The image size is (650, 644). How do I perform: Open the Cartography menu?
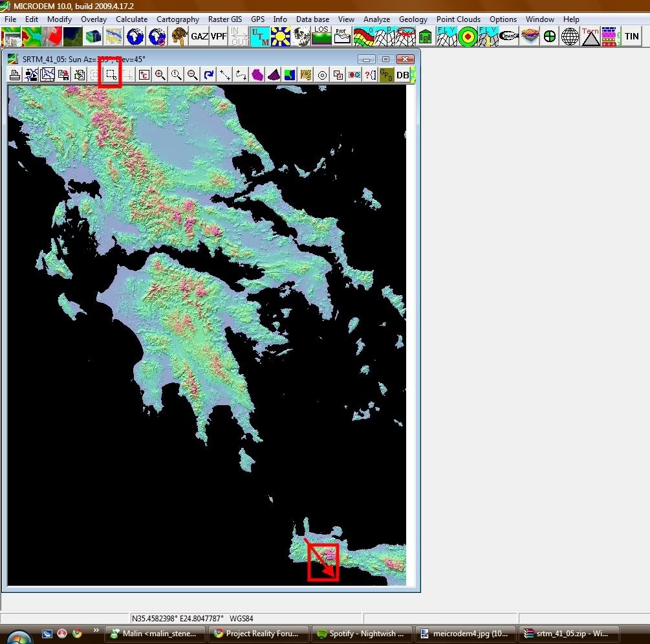tap(178, 19)
